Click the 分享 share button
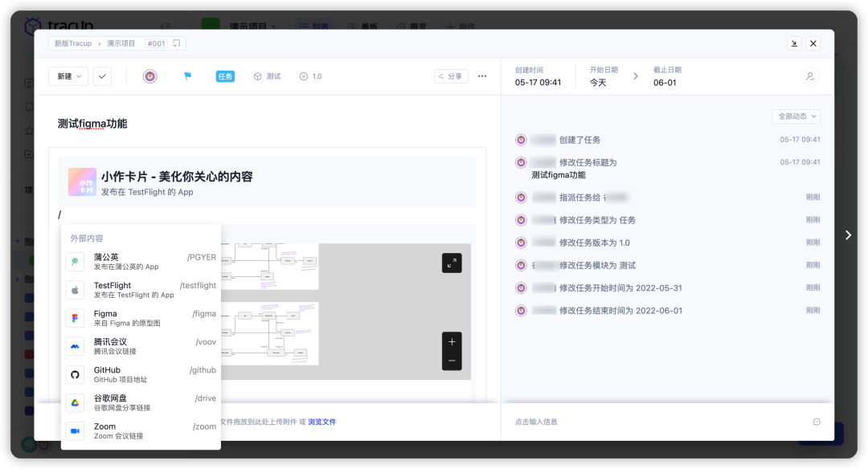This screenshot has width=868, height=469. (x=452, y=76)
